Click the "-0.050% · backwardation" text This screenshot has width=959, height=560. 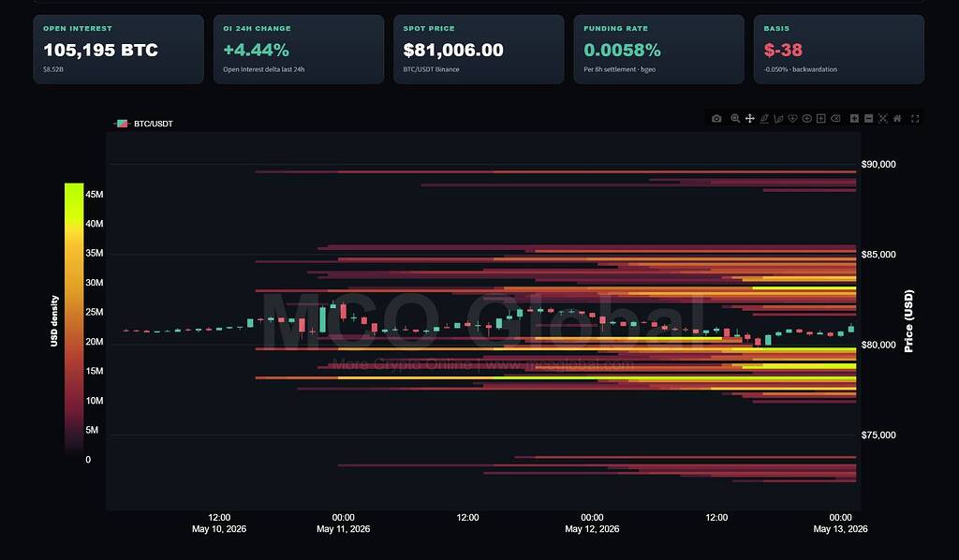click(x=800, y=69)
